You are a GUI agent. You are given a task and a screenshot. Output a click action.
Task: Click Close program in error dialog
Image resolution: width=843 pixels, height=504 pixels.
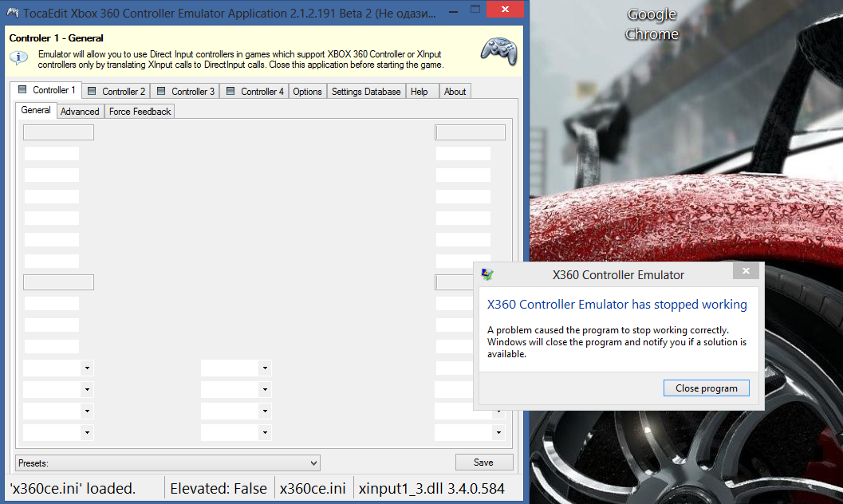pyautogui.click(x=706, y=388)
